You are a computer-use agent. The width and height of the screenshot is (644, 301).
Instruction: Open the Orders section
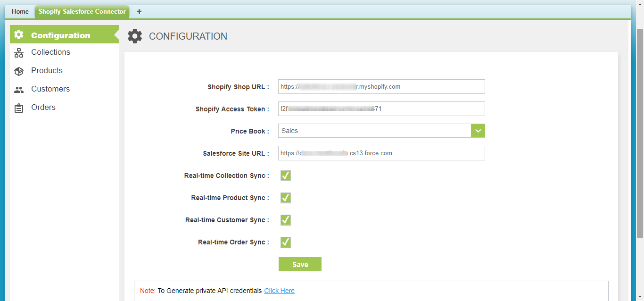(65, 108)
